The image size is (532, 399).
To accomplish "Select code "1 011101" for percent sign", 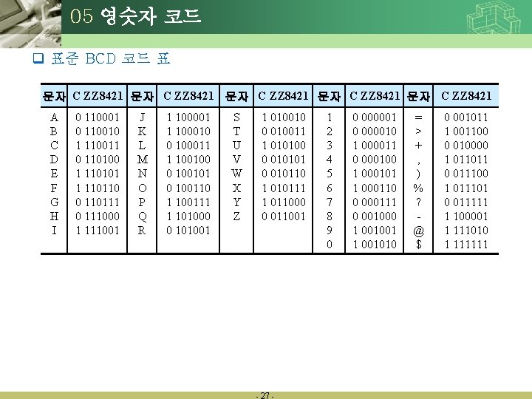I will tap(465, 188).
